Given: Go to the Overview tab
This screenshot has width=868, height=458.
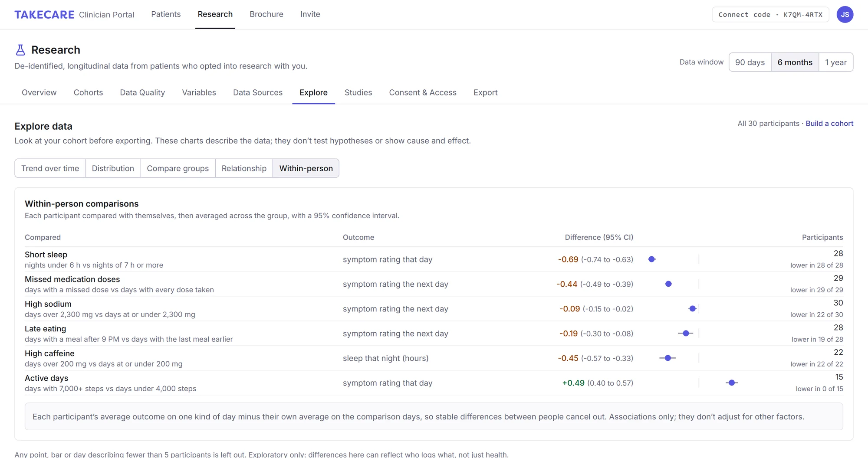Looking at the screenshot, I should click(x=39, y=92).
